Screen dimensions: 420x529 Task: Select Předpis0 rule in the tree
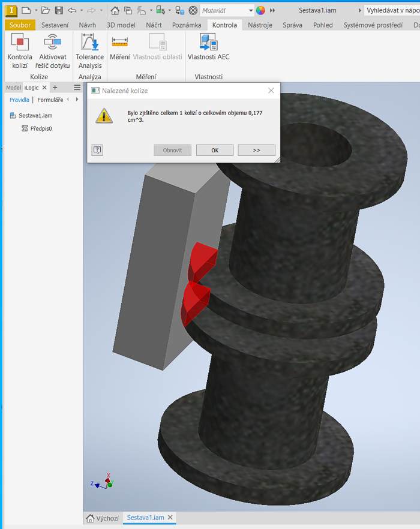point(41,128)
